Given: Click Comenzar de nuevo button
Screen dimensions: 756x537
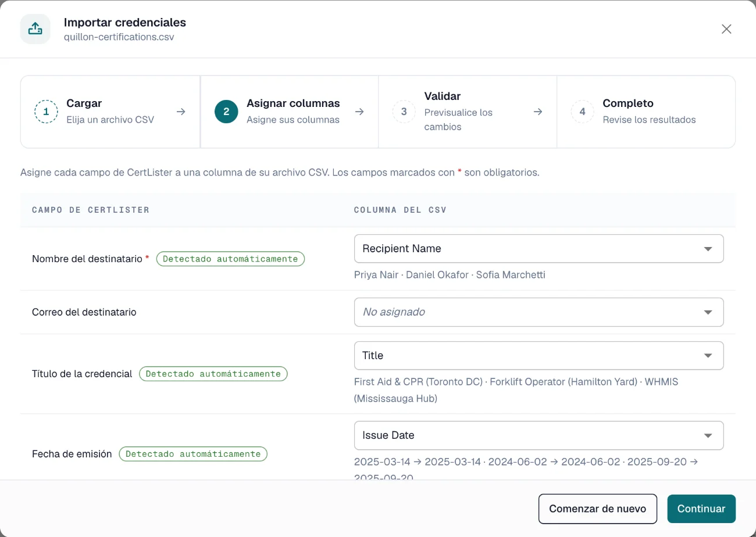Looking at the screenshot, I should click(x=598, y=509).
